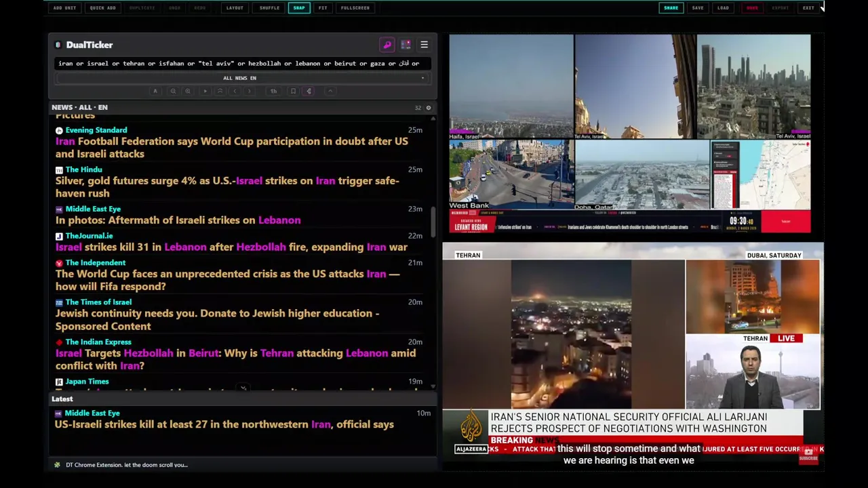Click the Haifa, Israel camera feed
Viewport: 868px width, 488px height.
click(511, 87)
